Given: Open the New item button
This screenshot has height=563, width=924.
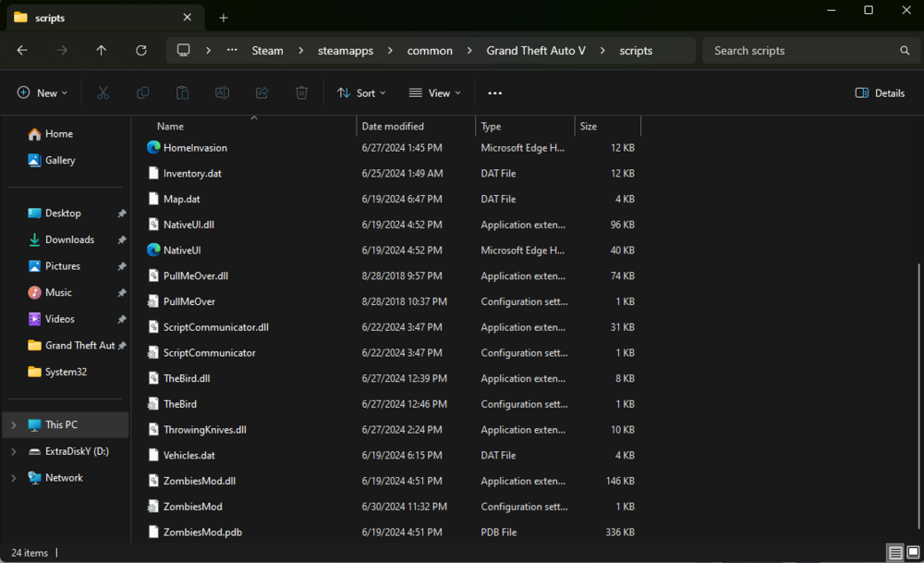Looking at the screenshot, I should (43, 93).
